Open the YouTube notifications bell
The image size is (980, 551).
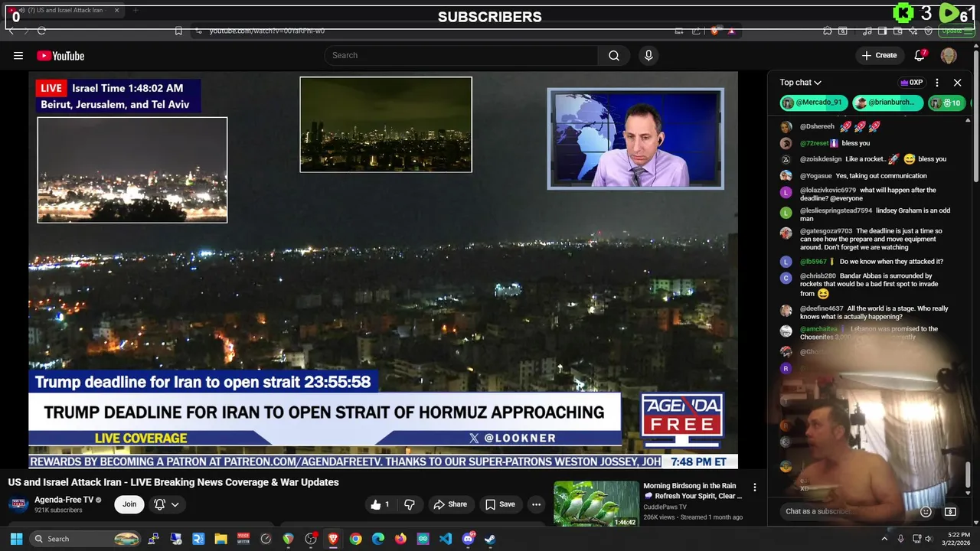coord(920,55)
